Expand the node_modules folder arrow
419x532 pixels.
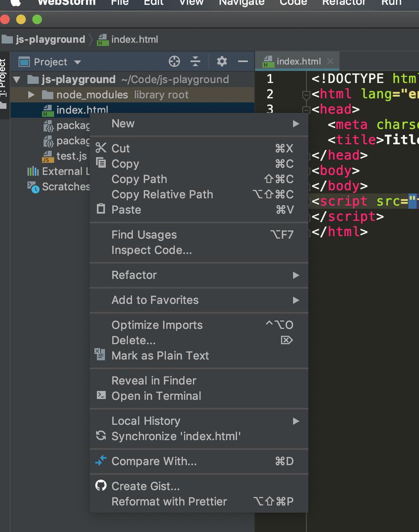pos(31,95)
